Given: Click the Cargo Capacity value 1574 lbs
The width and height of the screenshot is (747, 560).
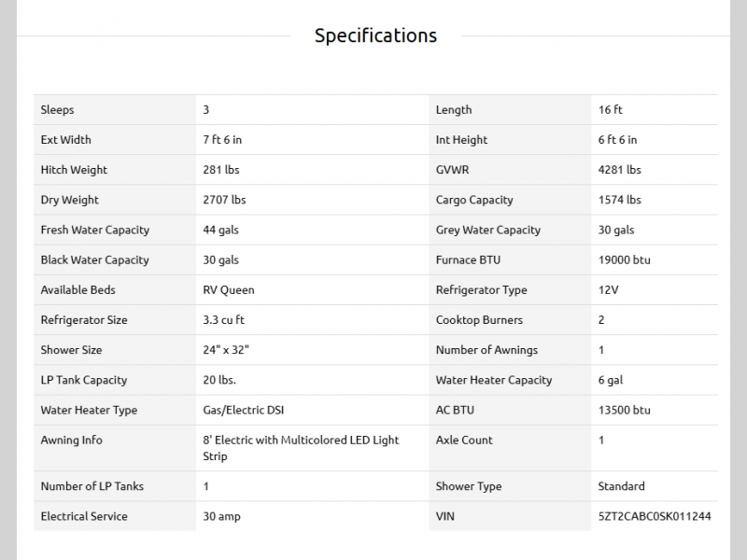Looking at the screenshot, I should tap(619, 200).
